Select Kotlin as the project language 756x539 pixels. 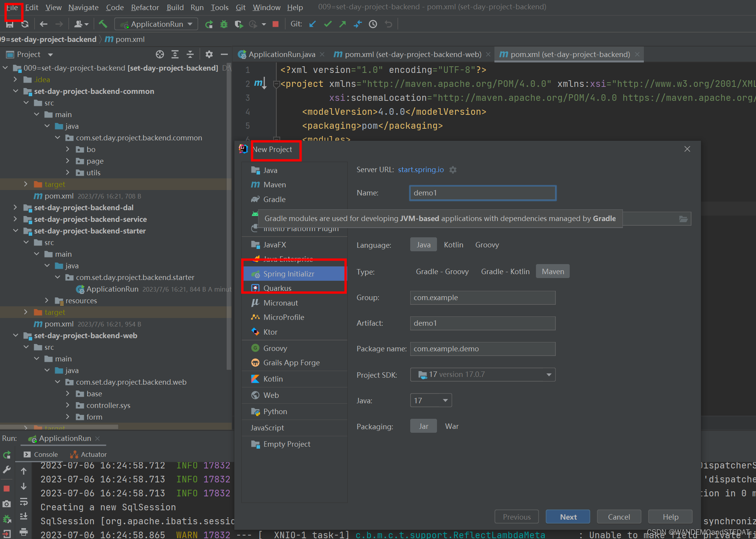tap(453, 244)
